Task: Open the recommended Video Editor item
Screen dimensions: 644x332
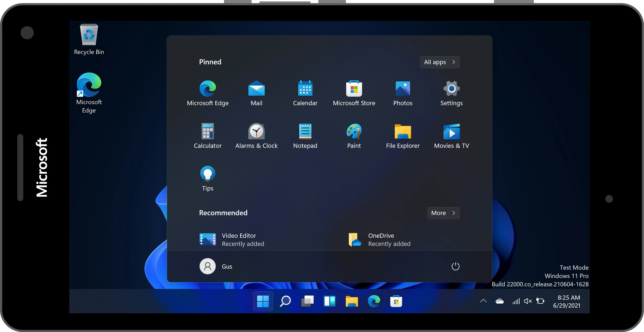Action: click(231, 240)
